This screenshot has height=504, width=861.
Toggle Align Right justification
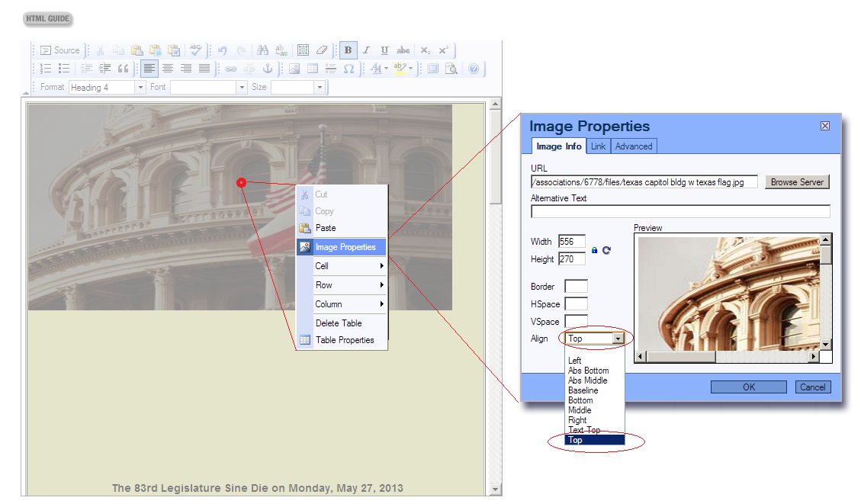(x=186, y=69)
